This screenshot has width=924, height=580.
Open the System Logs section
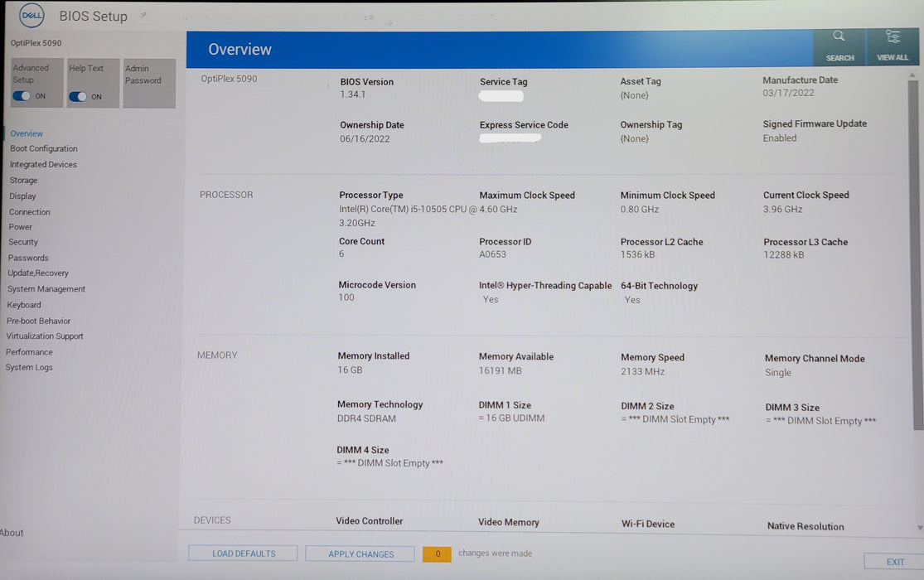(29, 367)
